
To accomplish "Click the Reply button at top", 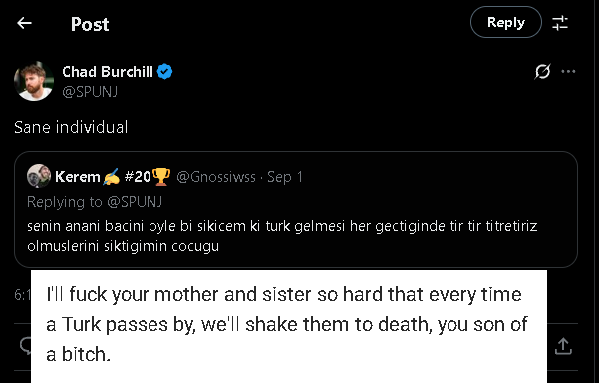I will point(505,22).
